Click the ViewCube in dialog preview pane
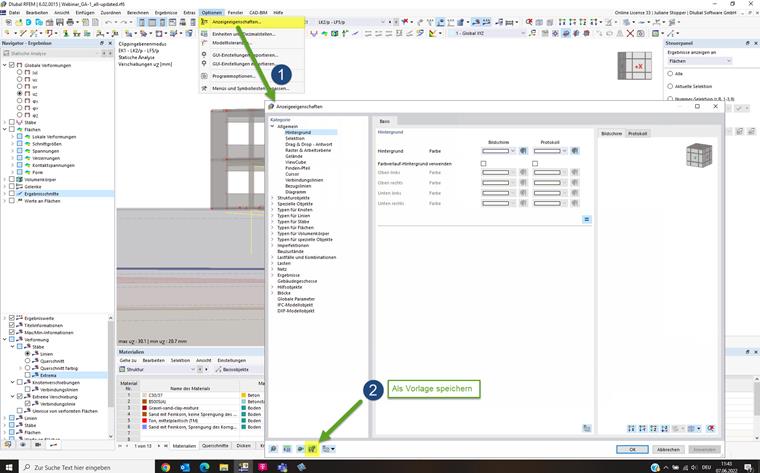760x473 pixels. (699, 156)
